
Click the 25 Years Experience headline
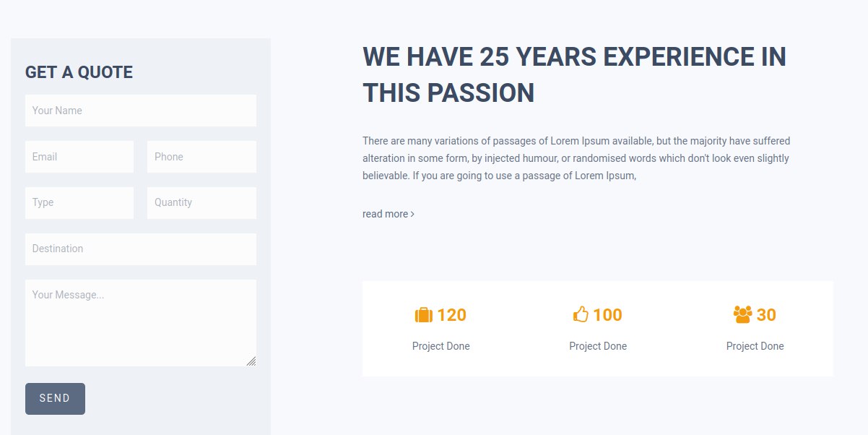[574, 74]
